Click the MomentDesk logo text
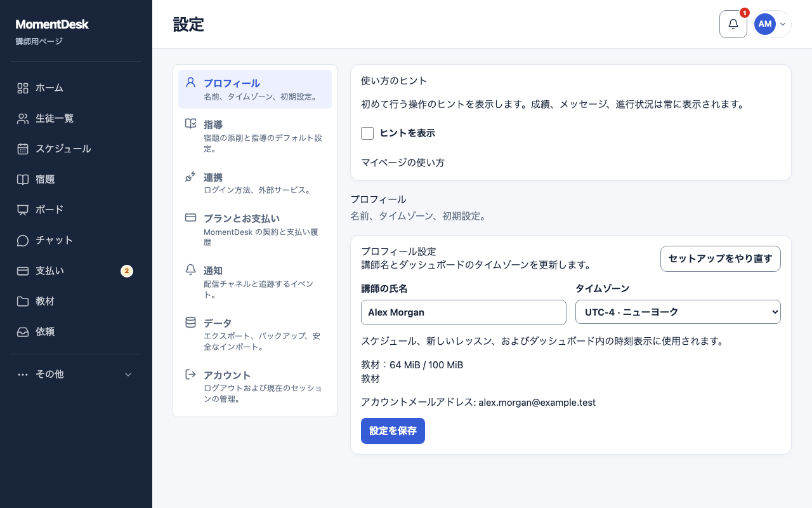The width and height of the screenshot is (812, 508). pyautogui.click(x=52, y=24)
